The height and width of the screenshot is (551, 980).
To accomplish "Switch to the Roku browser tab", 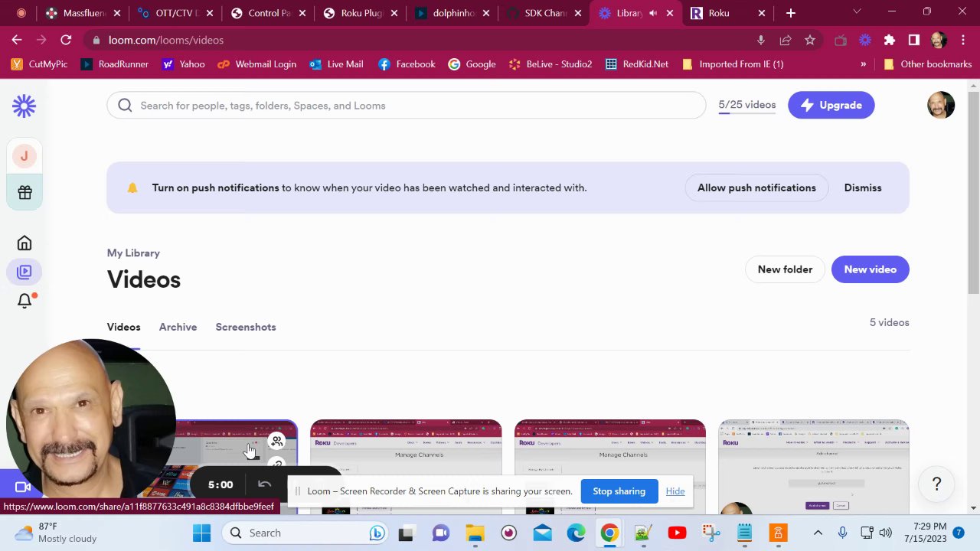I will pyautogui.click(x=727, y=13).
